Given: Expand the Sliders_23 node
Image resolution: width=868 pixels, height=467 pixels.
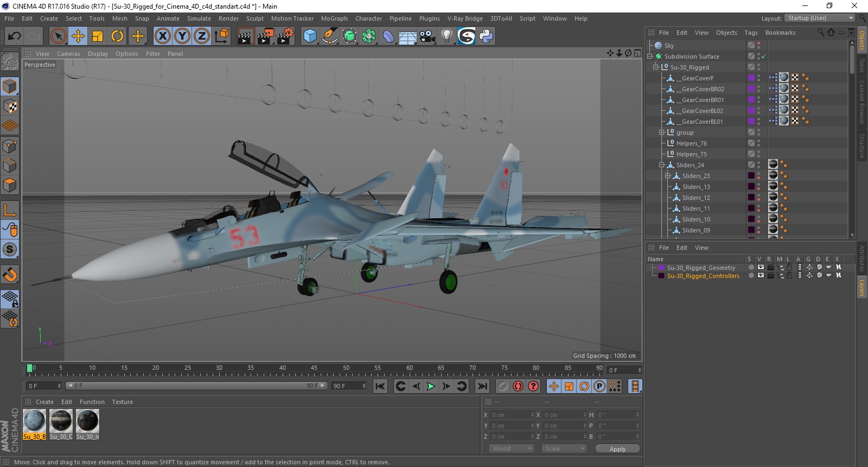Looking at the screenshot, I should pyautogui.click(x=668, y=176).
